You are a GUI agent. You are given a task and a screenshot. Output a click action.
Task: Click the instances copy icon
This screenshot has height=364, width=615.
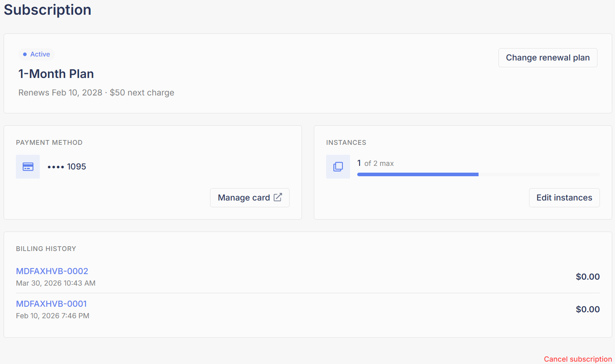tap(338, 167)
